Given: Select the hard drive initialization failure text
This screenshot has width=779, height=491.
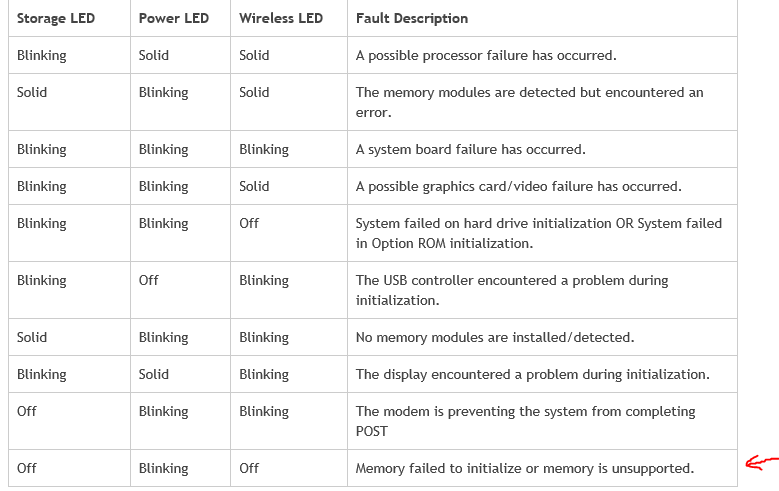Looking at the screenshot, I should click(x=538, y=233).
